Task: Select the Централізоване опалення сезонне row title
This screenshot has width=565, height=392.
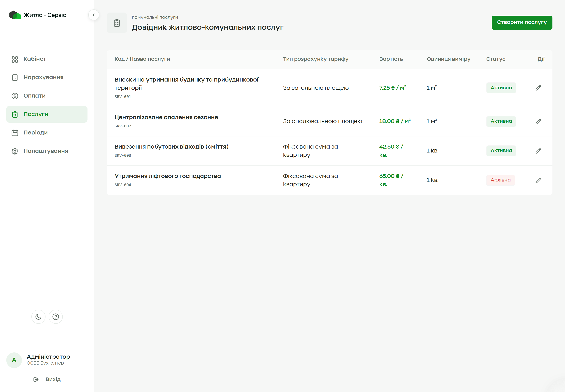Action: coord(166,117)
